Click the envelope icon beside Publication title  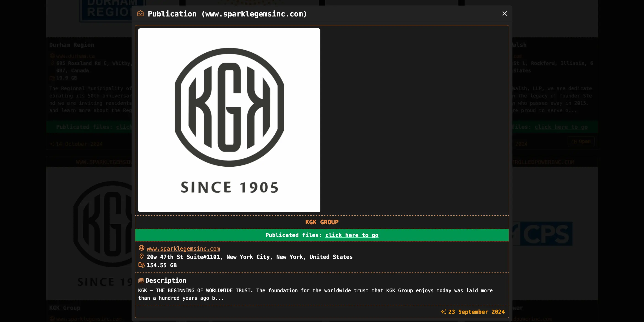click(141, 14)
